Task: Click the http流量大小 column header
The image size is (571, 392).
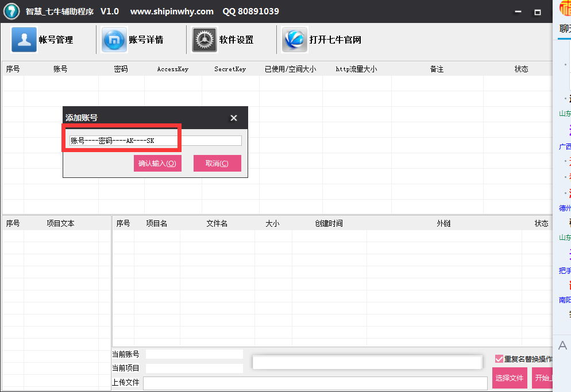Action: (357, 69)
